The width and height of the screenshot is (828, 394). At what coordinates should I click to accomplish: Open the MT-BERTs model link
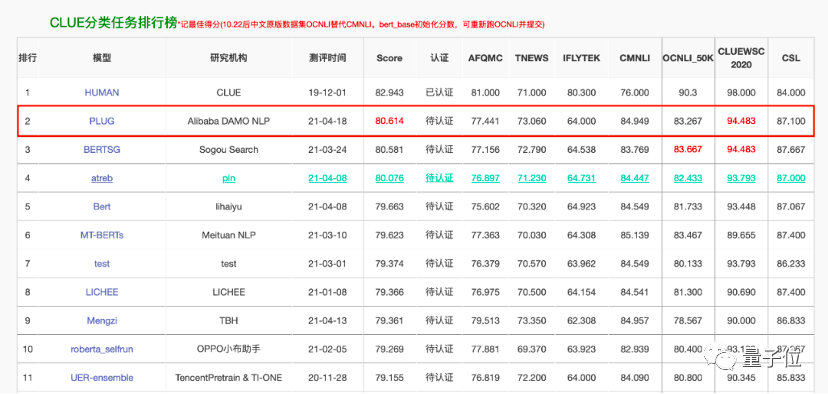102,235
